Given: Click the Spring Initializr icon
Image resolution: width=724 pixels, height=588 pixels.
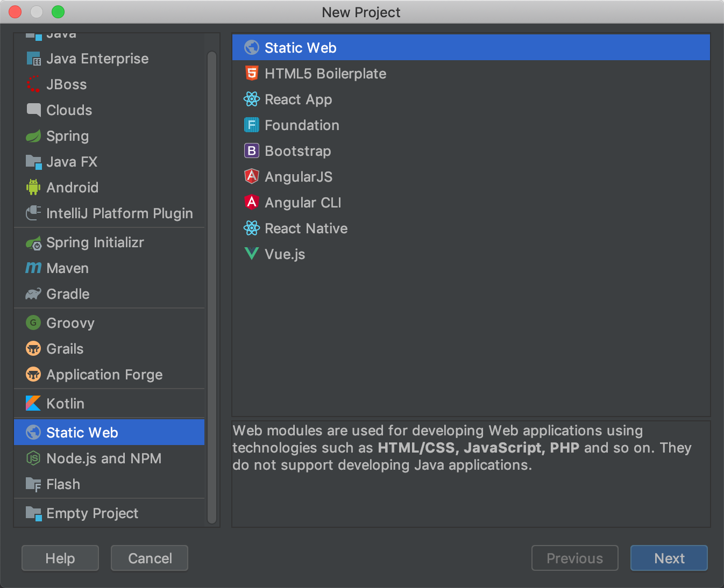Looking at the screenshot, I should tap(33, 242).
